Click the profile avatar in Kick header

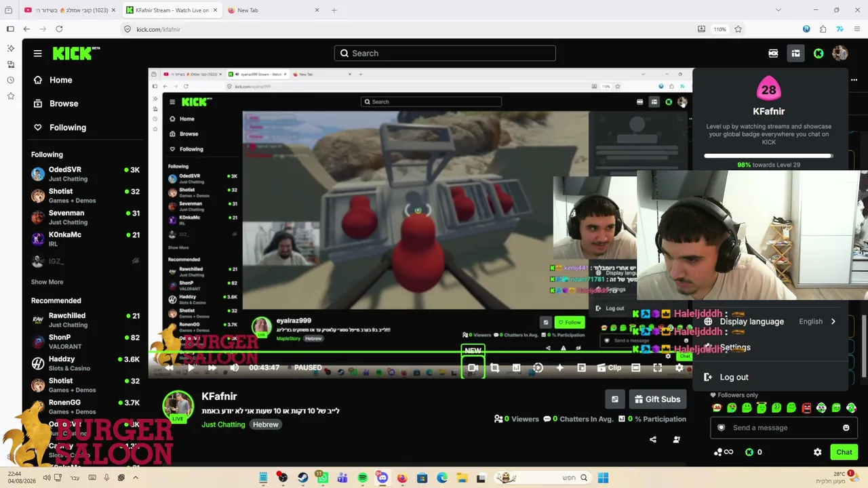point(840,54)
